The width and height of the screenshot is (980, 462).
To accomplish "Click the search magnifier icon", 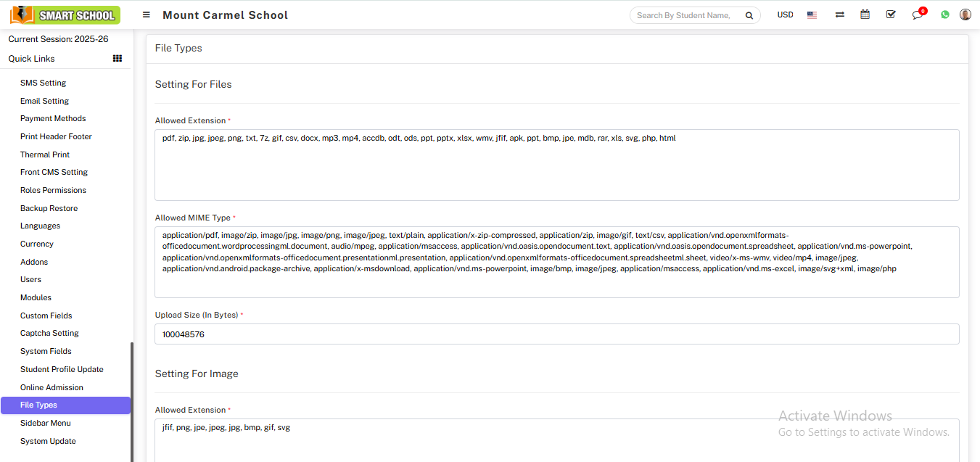I will click(749, 15).
